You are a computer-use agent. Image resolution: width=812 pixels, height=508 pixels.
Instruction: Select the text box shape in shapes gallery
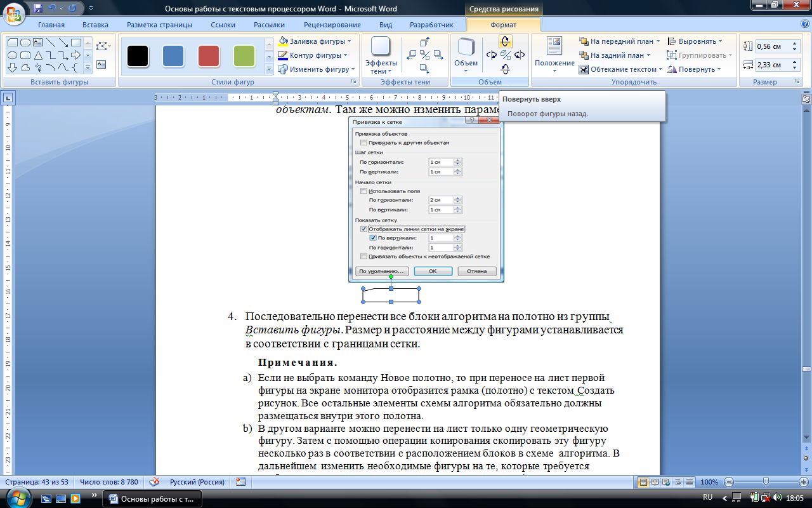[x=37, y=43]
